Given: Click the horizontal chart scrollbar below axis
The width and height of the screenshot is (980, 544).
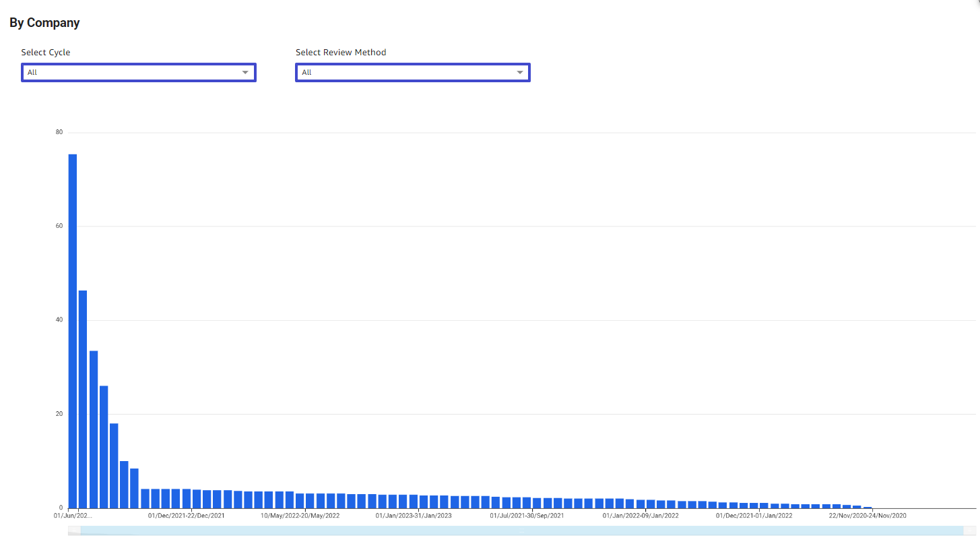Looking at the screenshot, I should point(522,531).
